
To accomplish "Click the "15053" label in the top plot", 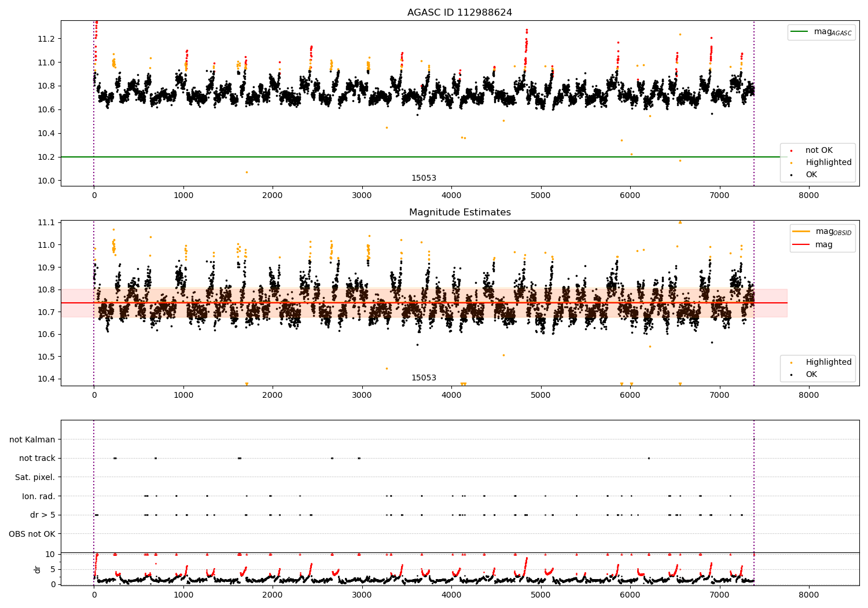I will (x=424, y=178).
